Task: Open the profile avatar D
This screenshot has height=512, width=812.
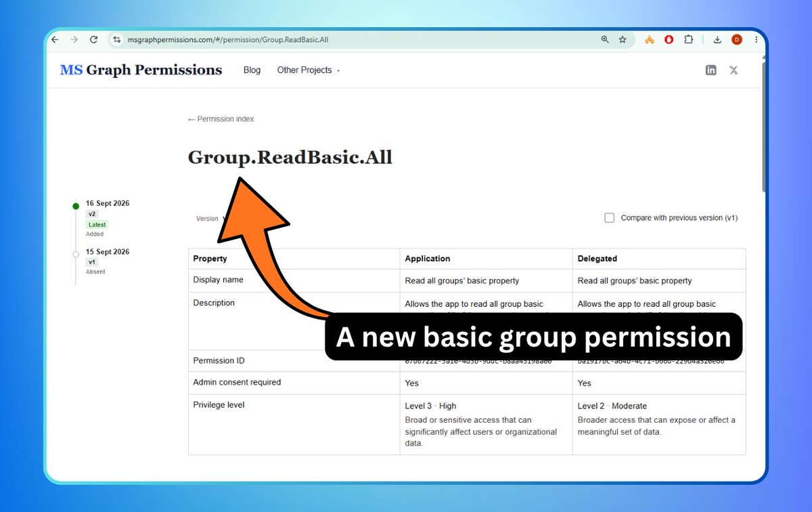Action: click(737, 40)
